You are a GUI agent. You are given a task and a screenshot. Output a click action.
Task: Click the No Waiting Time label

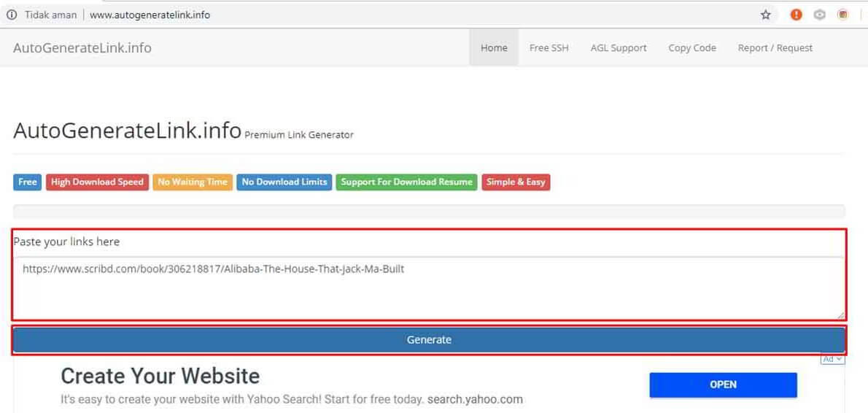click(193, 182)
